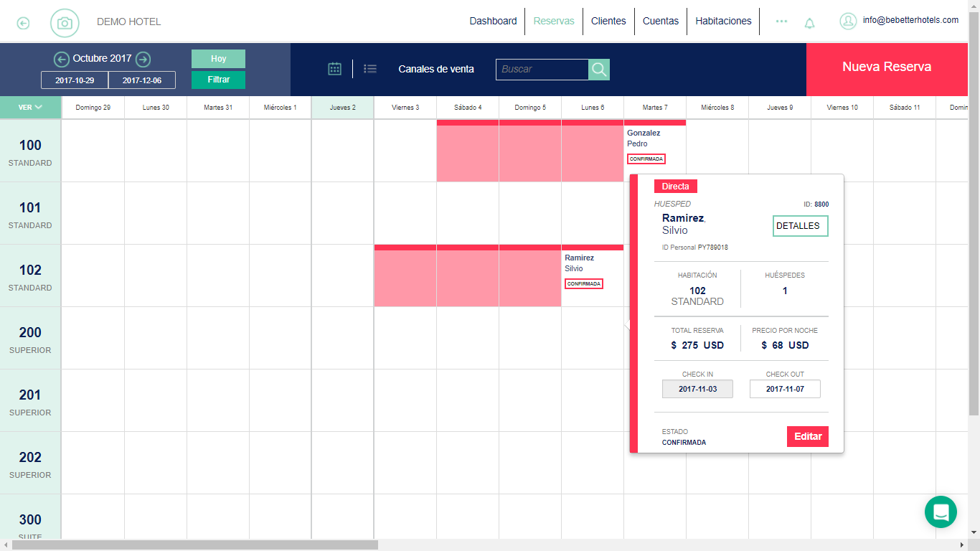Open notifications bell icon
980x551 pixels.
click(x=809, y=23)
